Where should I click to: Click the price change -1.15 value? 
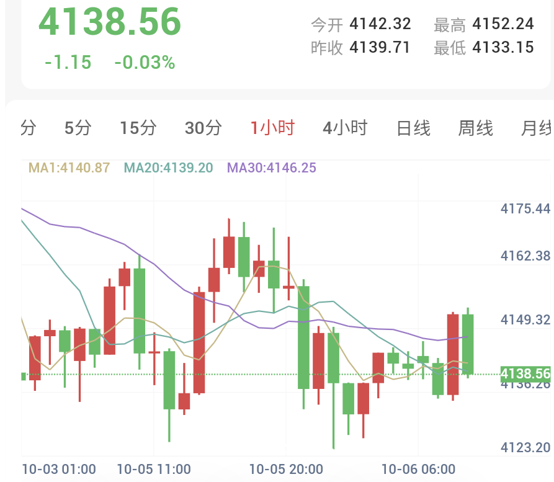click(x=68, y=63)
